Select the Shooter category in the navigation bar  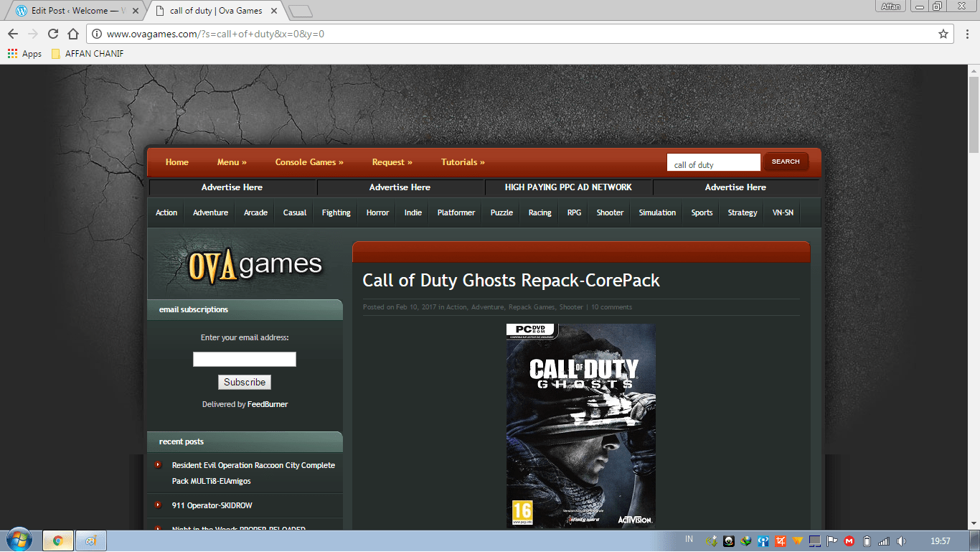tap(609, 212)
